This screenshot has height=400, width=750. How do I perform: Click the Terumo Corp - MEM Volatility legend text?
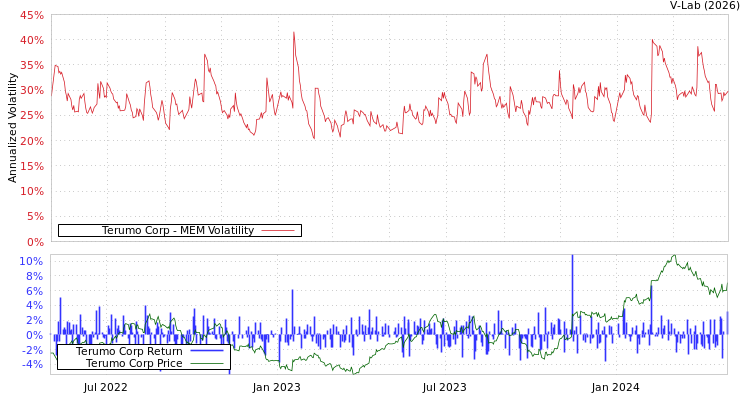click(177, 231)
